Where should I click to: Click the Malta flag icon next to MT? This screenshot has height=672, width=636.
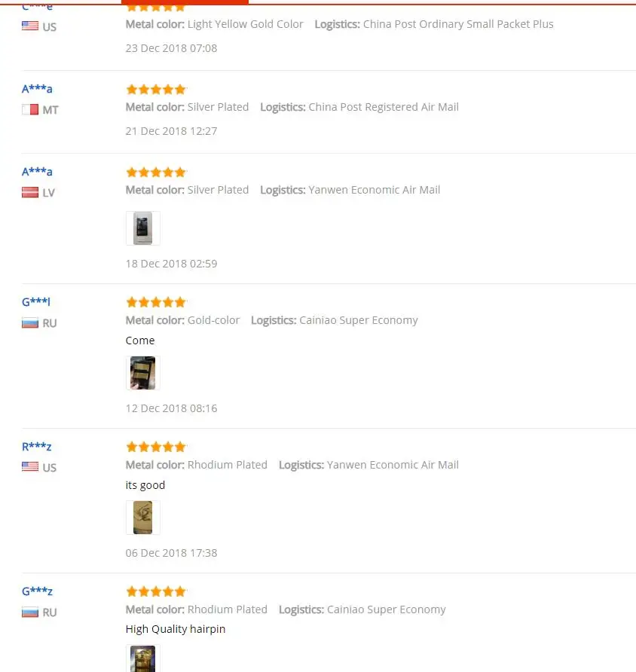[30, 109]
